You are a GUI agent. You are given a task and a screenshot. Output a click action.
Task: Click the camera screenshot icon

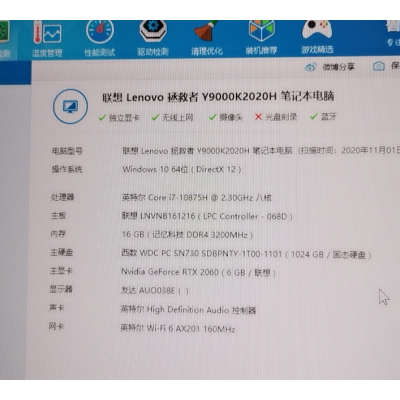(379, 66)
